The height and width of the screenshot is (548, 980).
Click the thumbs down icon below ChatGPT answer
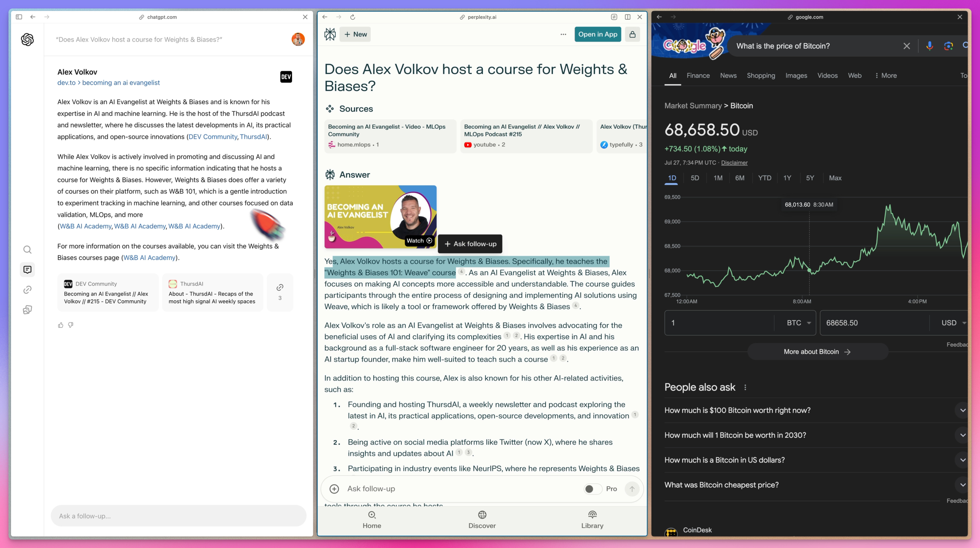coord(71,325)
